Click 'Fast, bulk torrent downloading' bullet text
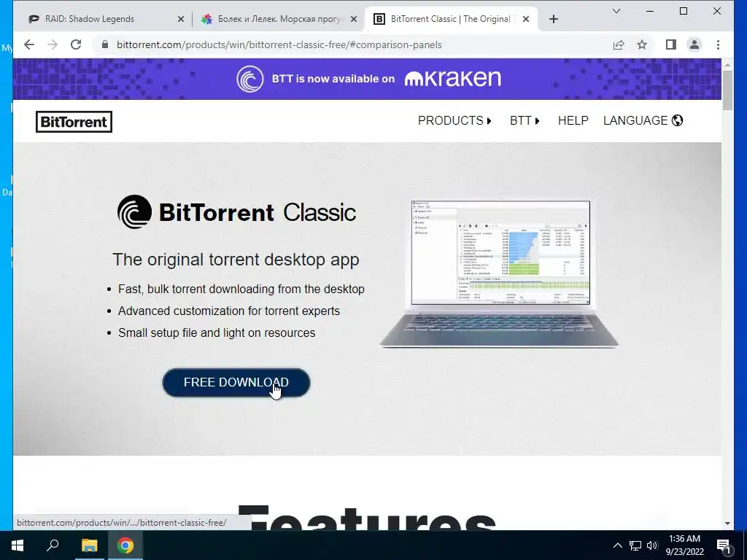Image resolution: width=747 pixels, height=560 pixels. click(241, 289)
